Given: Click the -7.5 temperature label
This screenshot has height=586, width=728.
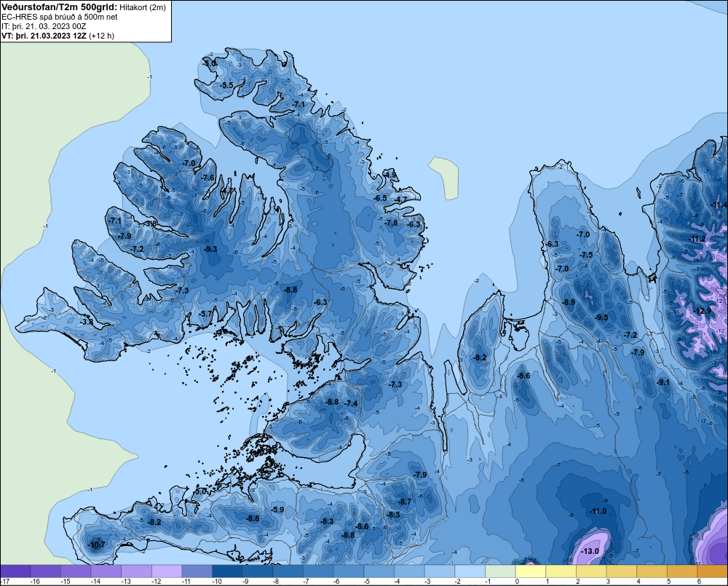Looking at the screenshot, I should click(x=586, y=255).
